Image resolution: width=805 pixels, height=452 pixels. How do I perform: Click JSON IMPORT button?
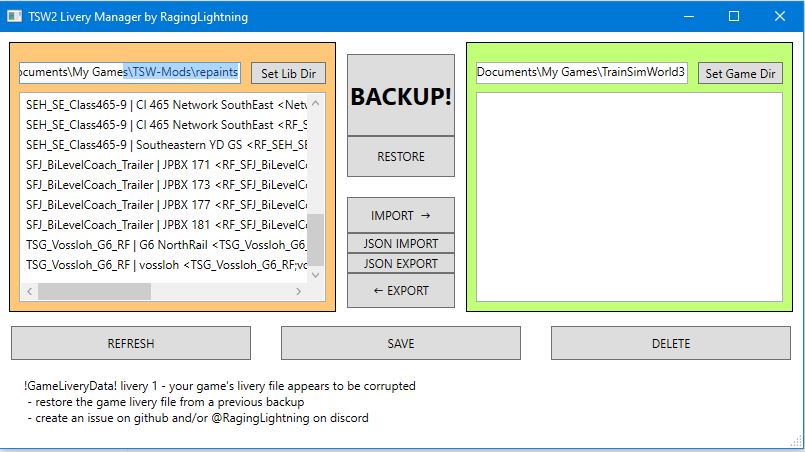point(400,243)
